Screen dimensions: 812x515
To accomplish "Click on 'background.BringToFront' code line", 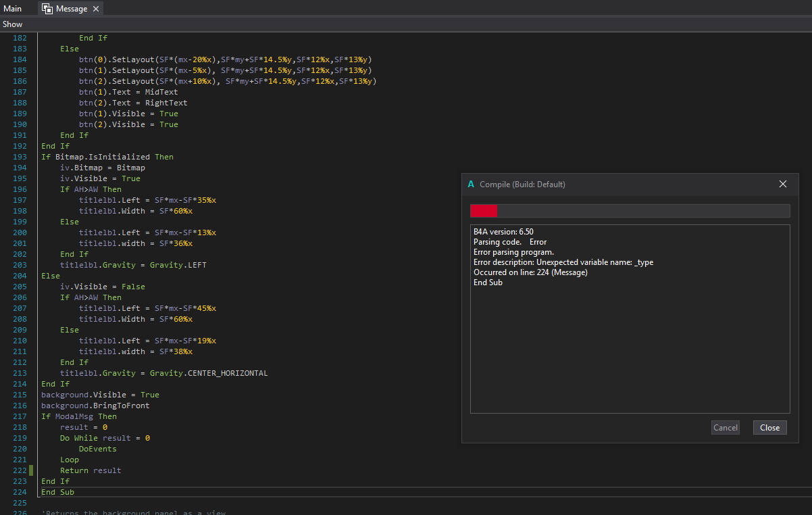I will coord(95,406).
